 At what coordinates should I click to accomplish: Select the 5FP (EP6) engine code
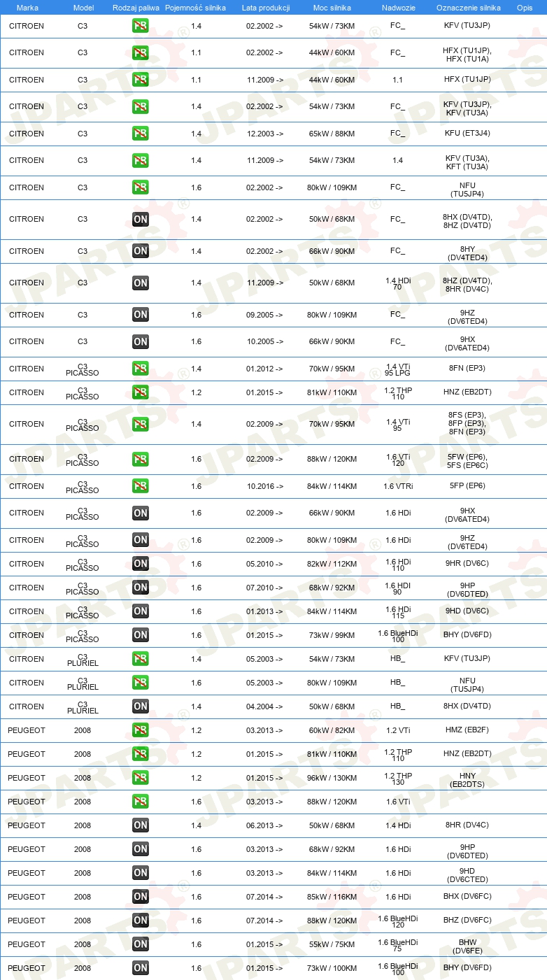click(x=467, y=486)
